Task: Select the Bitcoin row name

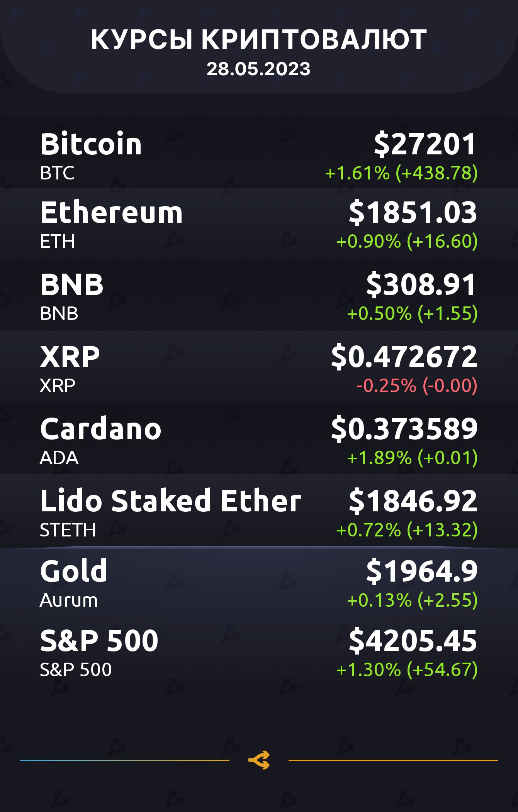Action: coord(91,144)
